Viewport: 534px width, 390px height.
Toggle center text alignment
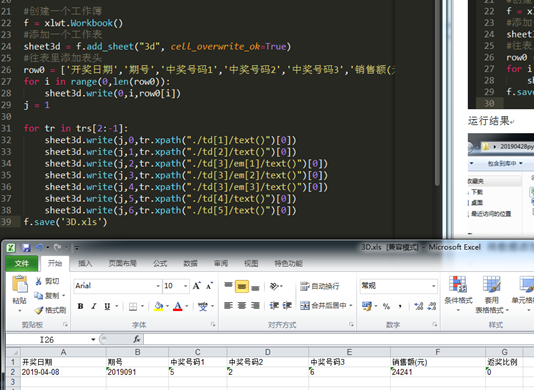click(x=242, y=306)
